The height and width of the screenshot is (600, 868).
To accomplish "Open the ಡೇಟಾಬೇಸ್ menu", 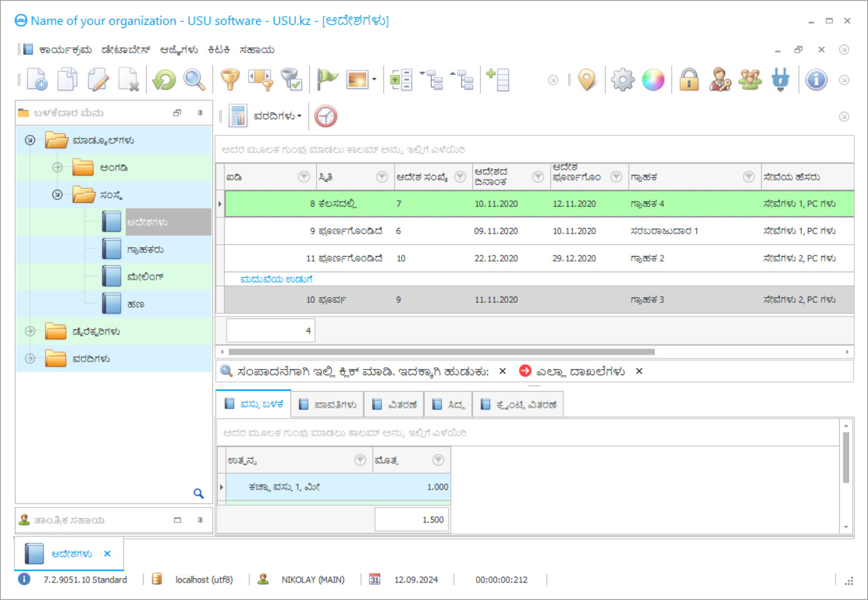I will click(x=126, y=50).
